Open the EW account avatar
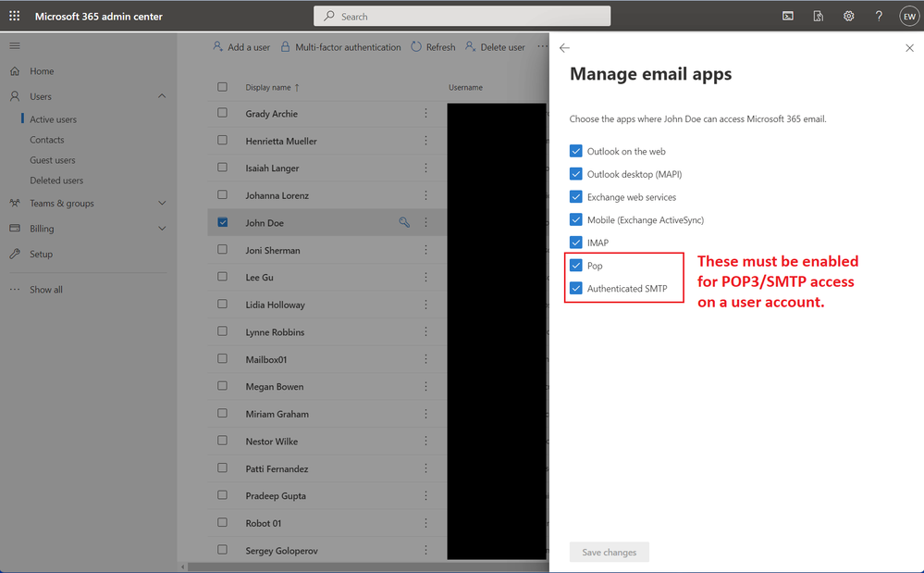The image size is (924, 573). click(909, 17)
